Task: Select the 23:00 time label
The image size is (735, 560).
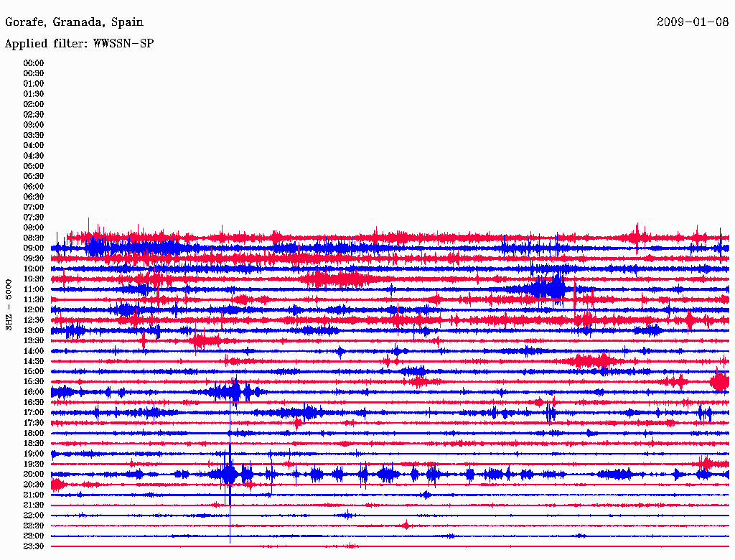Action: 33,536
